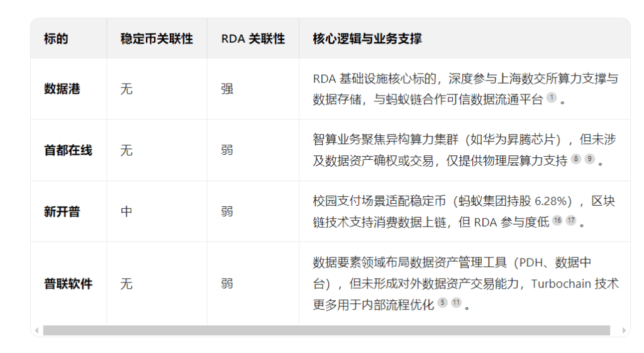Screen dimensions: 644x353
Task: Open citation badge 8 in 首都在线 row
Action: coord(576,159)
